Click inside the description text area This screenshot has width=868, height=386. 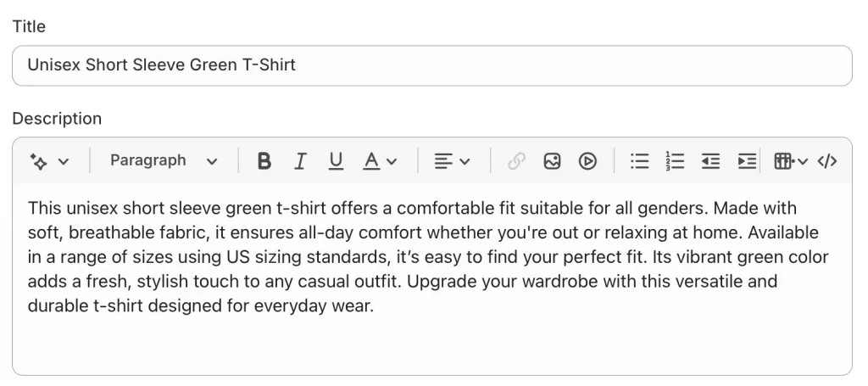(431, 339)
